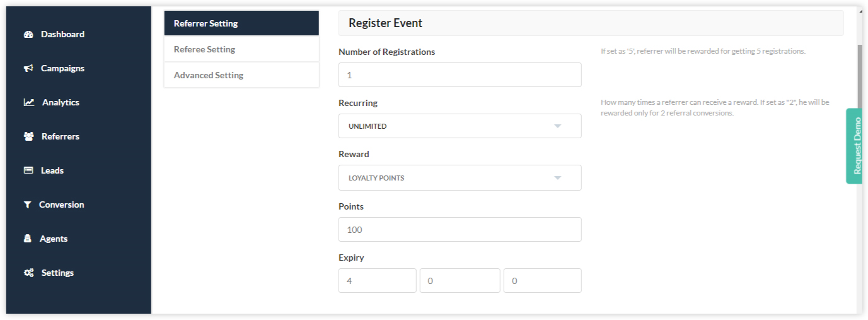Screen dimensions: 868x320
Task: Click the Campaigns megaphone icon
Action: (28, 69)
